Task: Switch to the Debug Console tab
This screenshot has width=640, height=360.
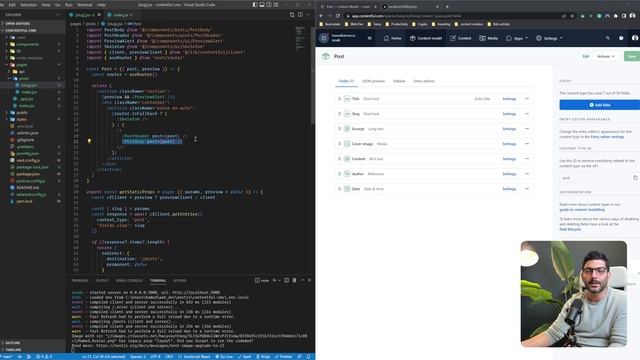Action: 129,280
